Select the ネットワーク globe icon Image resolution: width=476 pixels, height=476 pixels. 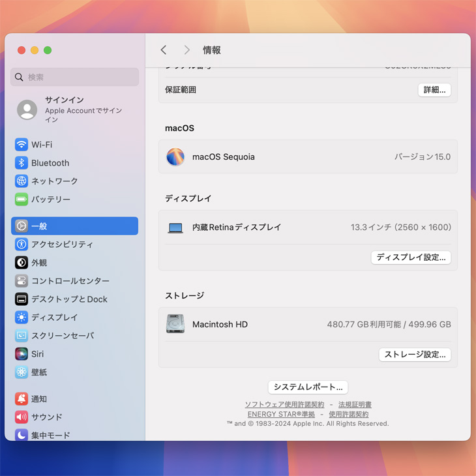click(22, 181)
